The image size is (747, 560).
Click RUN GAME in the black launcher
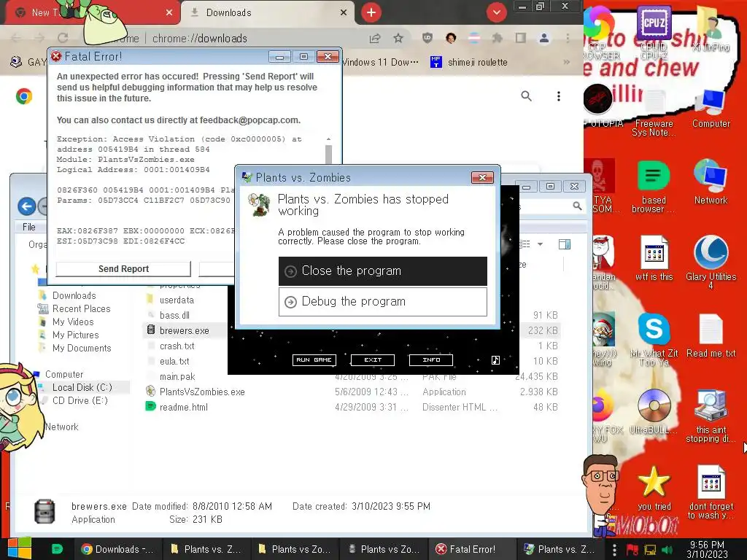tap(314, 360)
